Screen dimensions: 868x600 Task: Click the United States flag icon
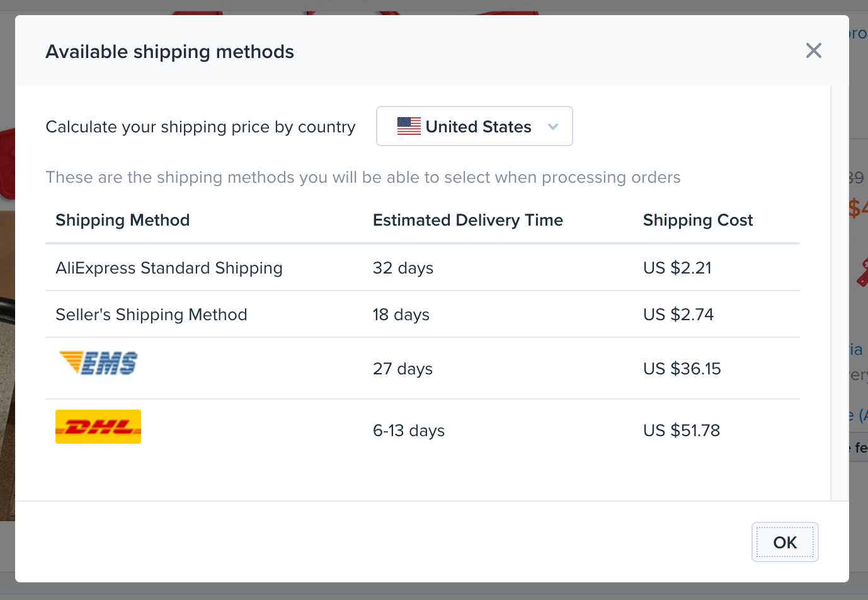coord(409,126)
